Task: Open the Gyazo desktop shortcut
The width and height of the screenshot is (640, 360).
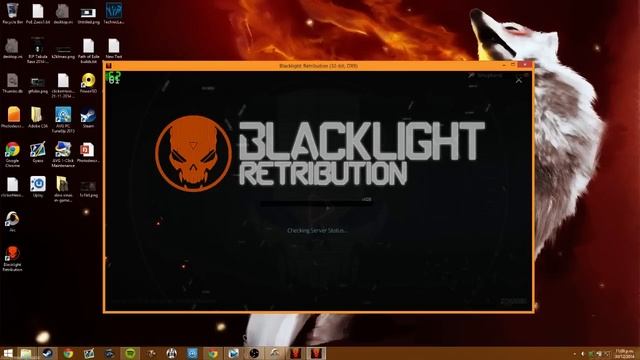Action: tap(38, 153)
